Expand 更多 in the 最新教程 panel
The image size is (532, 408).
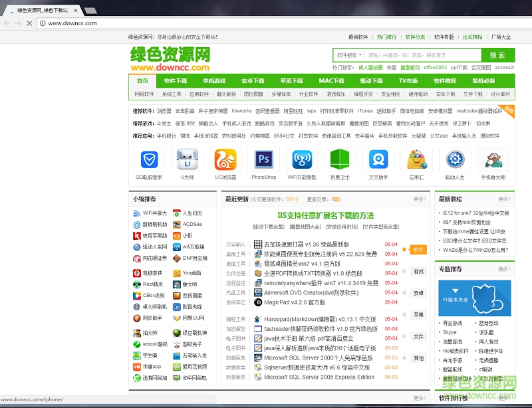coord(503,199)
